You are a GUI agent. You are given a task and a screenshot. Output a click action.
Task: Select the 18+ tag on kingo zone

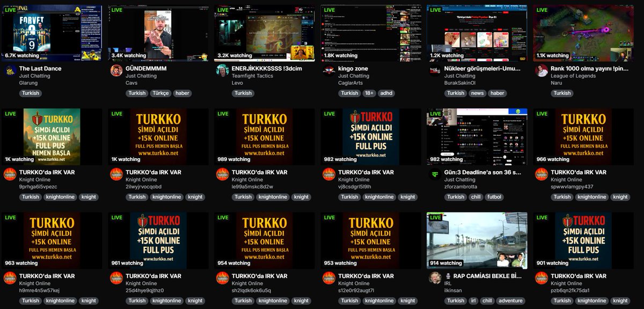click(x=369, y=93)
